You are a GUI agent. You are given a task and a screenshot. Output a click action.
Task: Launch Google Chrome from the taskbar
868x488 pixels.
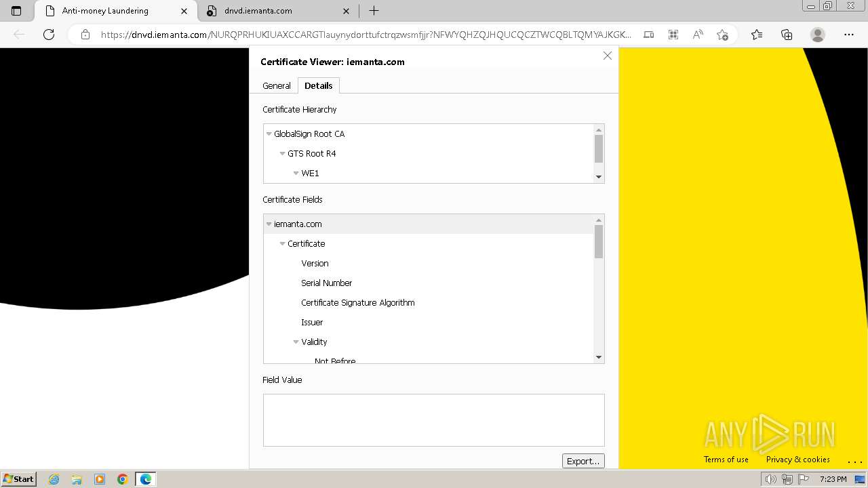[123, 479]
